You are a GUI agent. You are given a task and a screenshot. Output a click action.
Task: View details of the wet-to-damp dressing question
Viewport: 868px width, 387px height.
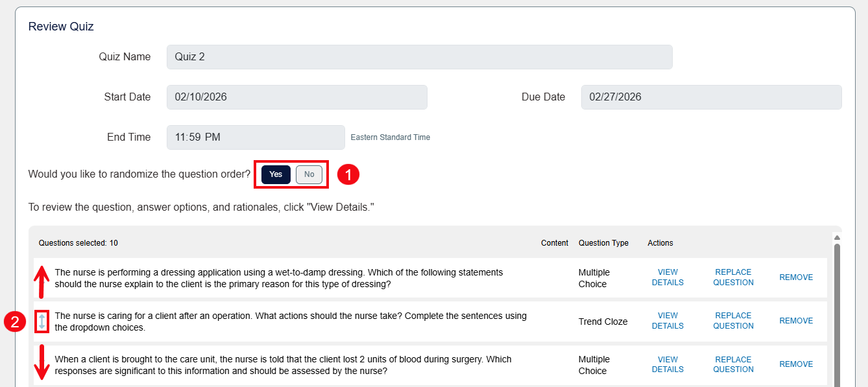668,277
